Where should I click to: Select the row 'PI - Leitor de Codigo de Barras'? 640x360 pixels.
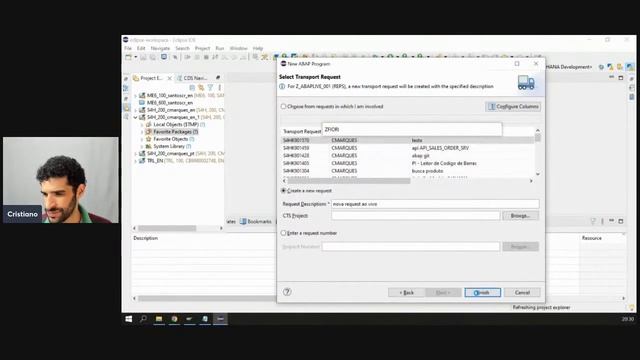click(407, 163)
